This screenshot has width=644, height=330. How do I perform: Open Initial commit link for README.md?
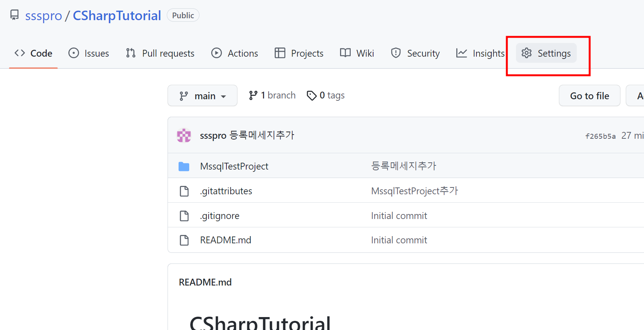click(399, 240)
